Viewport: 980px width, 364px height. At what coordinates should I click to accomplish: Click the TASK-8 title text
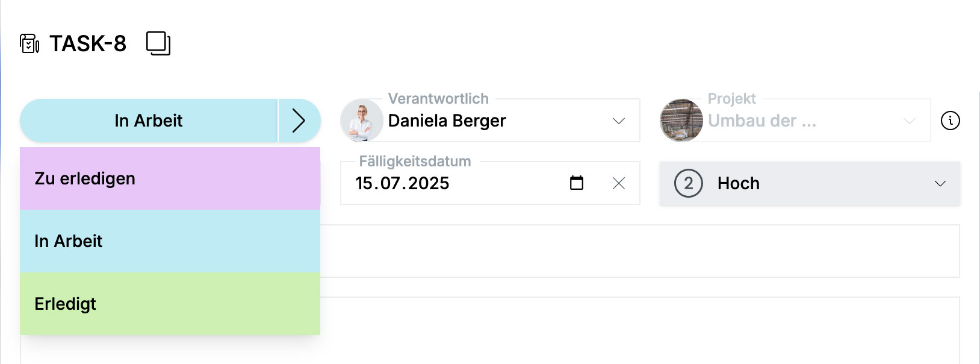pyautogui.click(x=88, y=43)
